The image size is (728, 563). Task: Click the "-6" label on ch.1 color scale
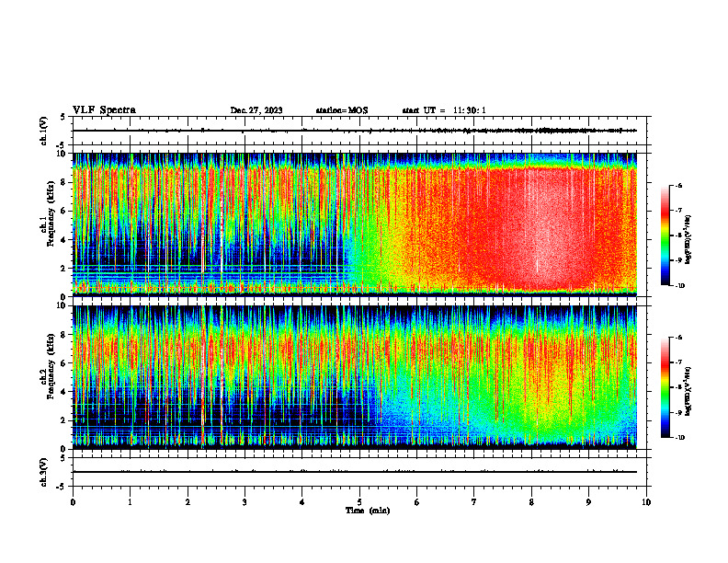(678, 185)
